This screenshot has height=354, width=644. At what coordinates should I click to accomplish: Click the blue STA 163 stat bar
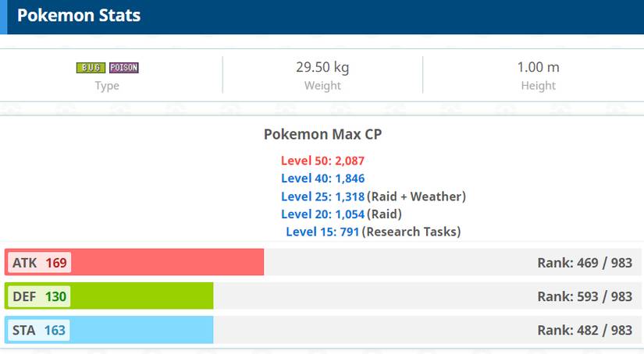pyautogui.click(x=109, y=330)
